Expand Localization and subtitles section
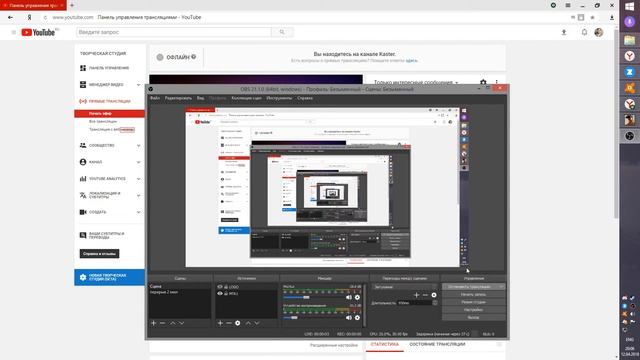This screenshot has height=360, width=640. pyautogui.click(x=138, y=196)
